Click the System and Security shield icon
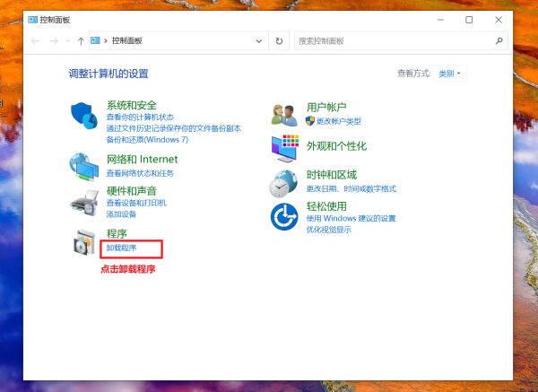 82,115
